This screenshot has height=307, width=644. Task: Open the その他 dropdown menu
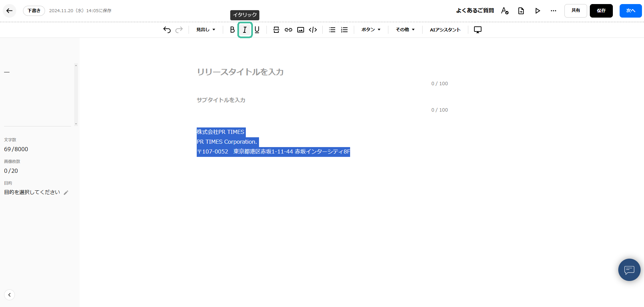(405, 30)
